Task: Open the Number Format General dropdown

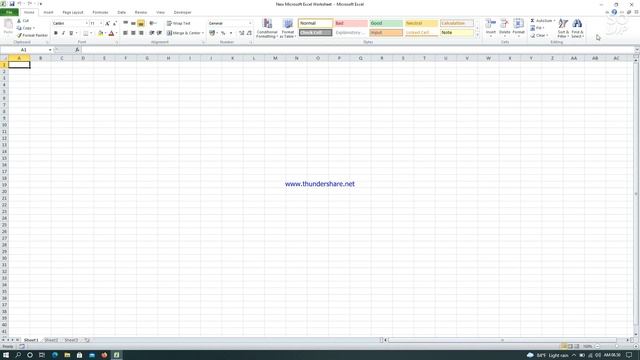Action: point(250,23)
